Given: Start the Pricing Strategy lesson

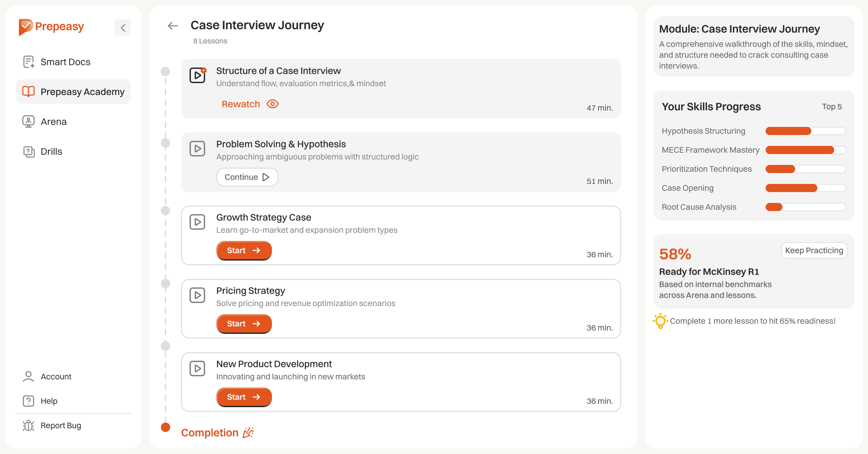Looking at the screenshot, I should pos(244,324).
